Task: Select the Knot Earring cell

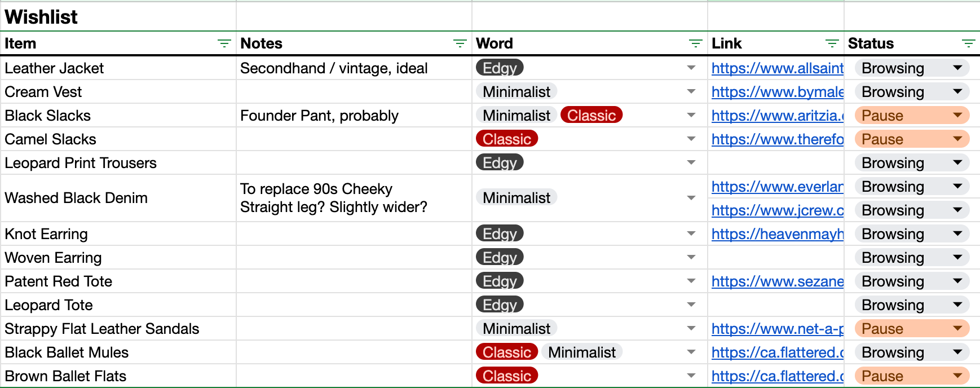Action: click(x=118, y=234)
